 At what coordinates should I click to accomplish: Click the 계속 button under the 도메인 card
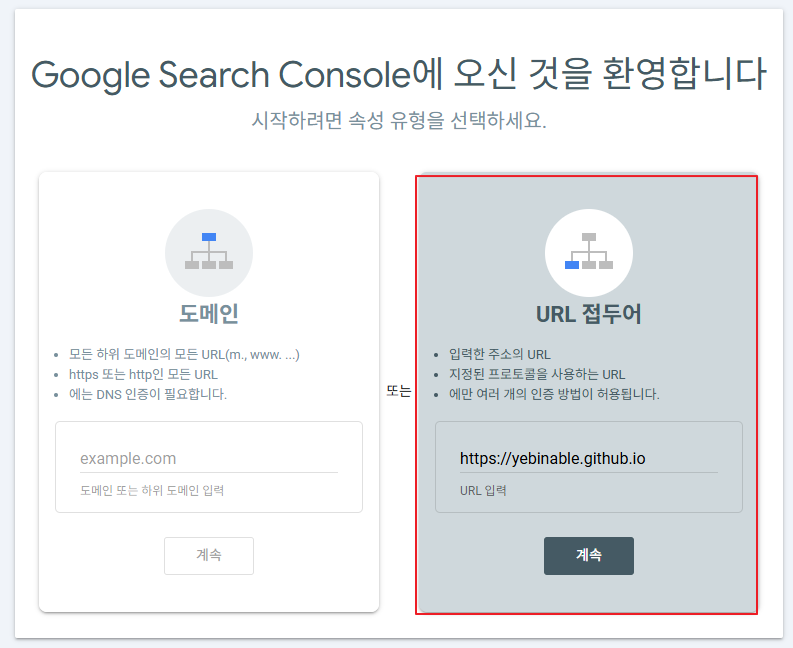click(209, 555)
